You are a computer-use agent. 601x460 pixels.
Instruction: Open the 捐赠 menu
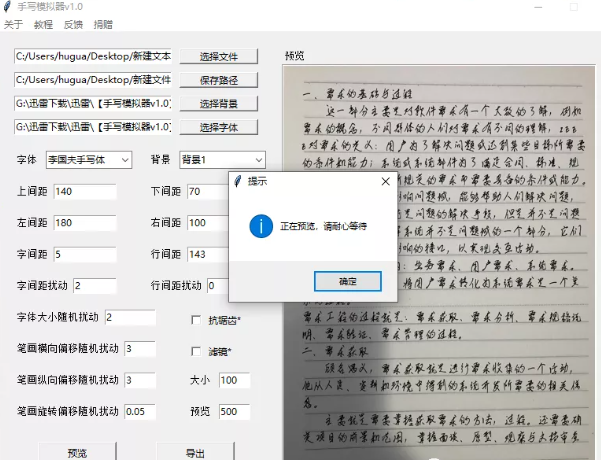103,24
